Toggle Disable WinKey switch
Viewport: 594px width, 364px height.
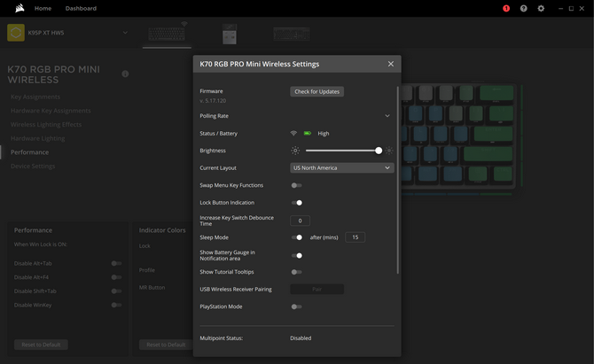[x=117, y=305]
